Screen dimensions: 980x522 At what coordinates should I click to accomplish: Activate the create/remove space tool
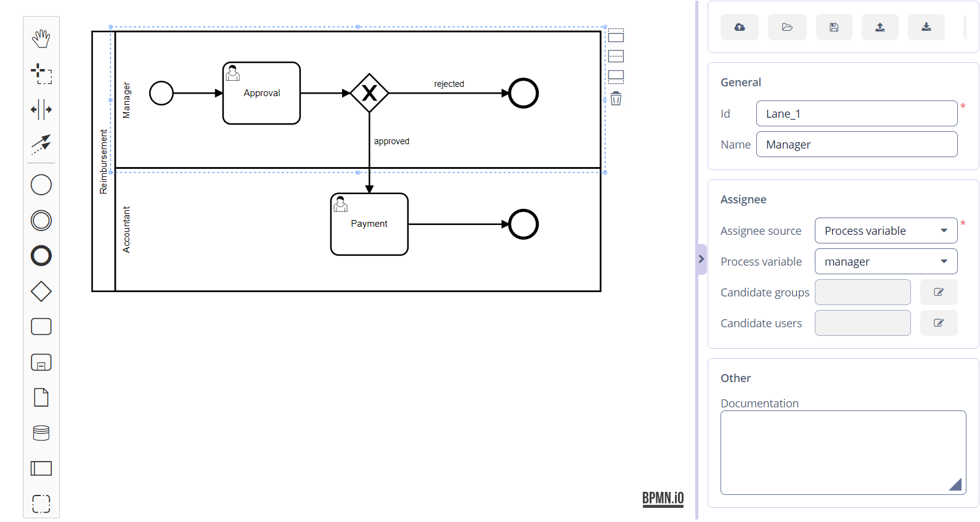pos(41,110)
